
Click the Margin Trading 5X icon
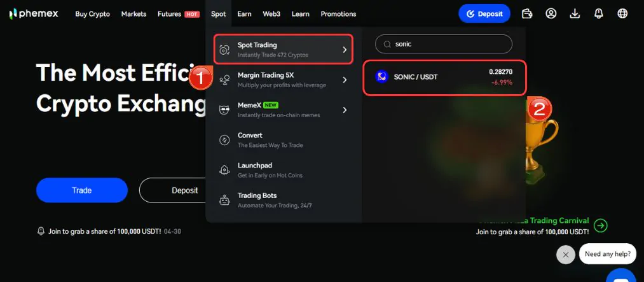click(x=224, y=80)
